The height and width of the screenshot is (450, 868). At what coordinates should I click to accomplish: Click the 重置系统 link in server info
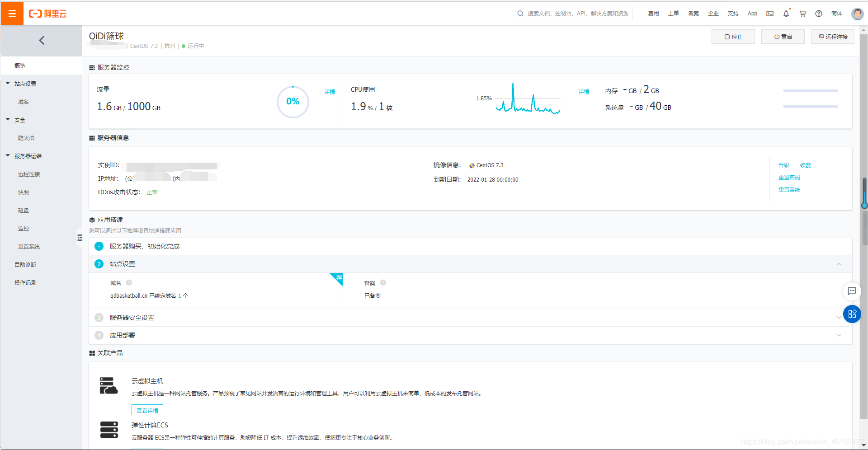pyautogui.click(x=789, y=190)
